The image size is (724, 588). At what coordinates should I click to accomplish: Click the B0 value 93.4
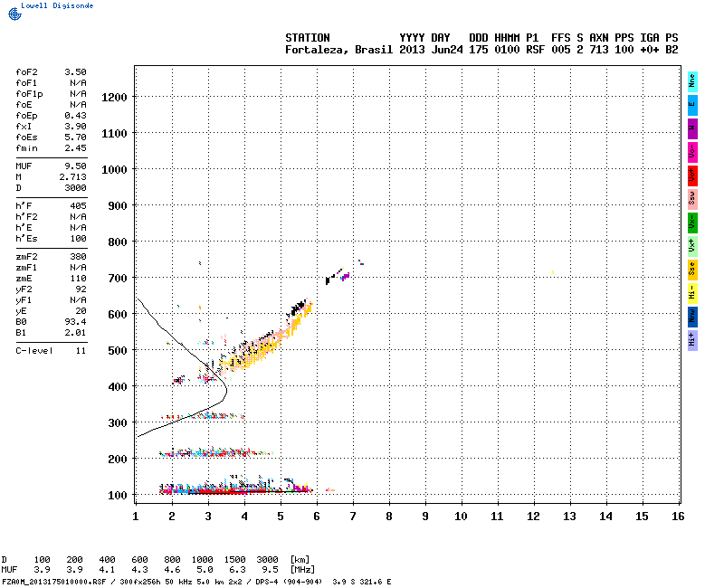[x=75, y=322]
